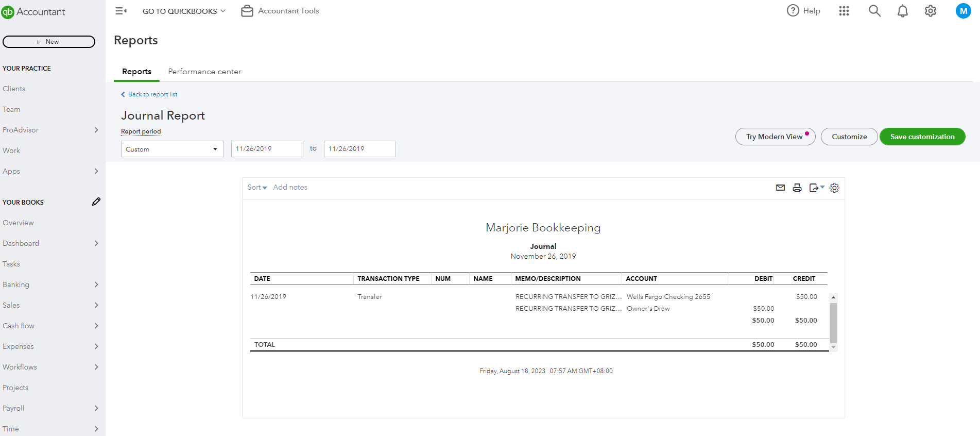Expand Workflows submenu

(x=96, y=367)
